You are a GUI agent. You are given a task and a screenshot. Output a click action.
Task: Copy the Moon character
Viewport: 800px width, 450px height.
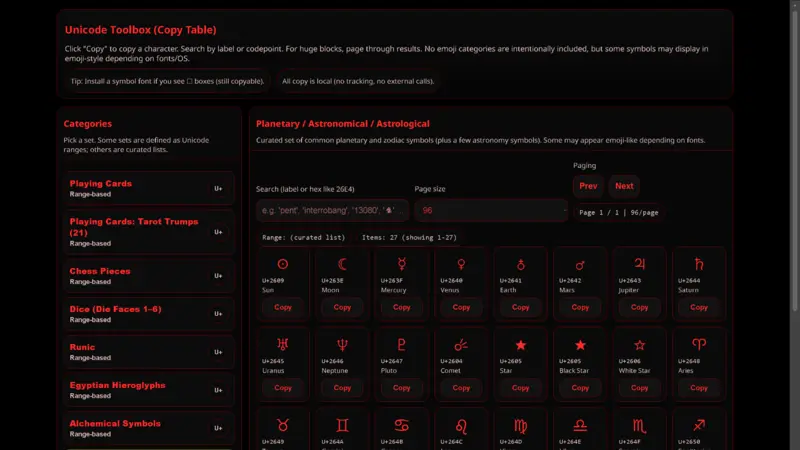[342, 307]
